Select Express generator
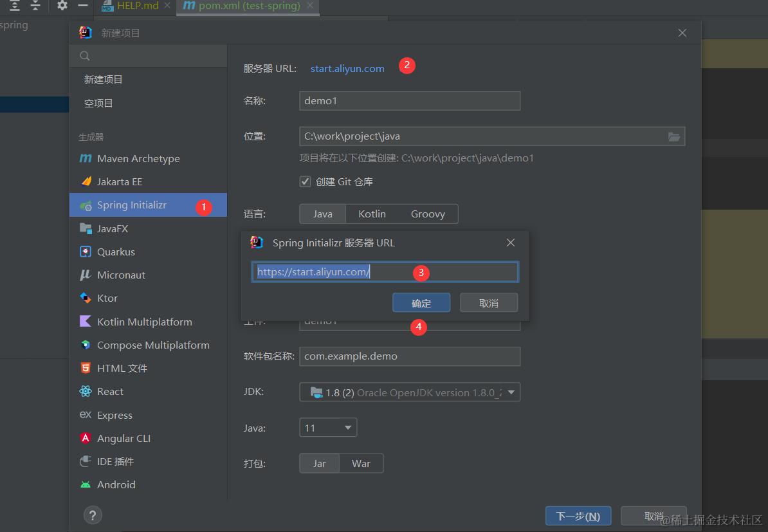This screenshot has width=768, height=532. (x=148, y=415)
